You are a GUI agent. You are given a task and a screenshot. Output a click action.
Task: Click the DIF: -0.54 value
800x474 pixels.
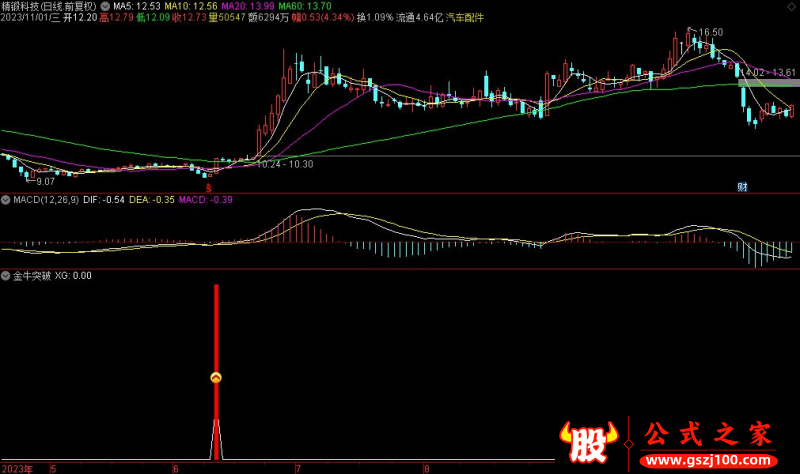104,200
